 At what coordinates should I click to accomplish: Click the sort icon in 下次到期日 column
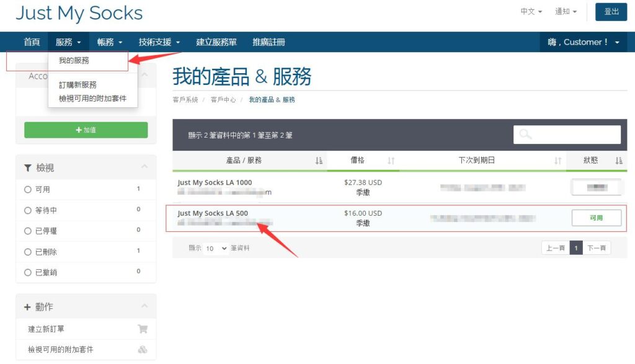coord(557,161)
